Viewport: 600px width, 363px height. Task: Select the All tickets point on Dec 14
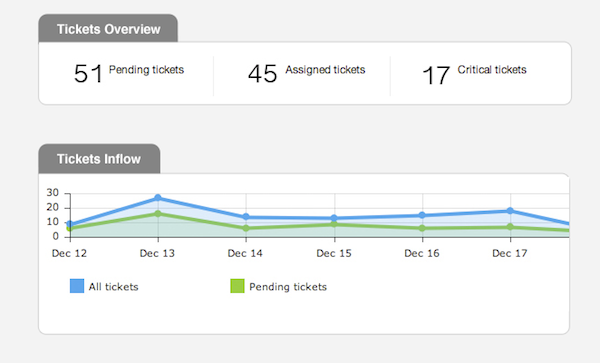246,217
